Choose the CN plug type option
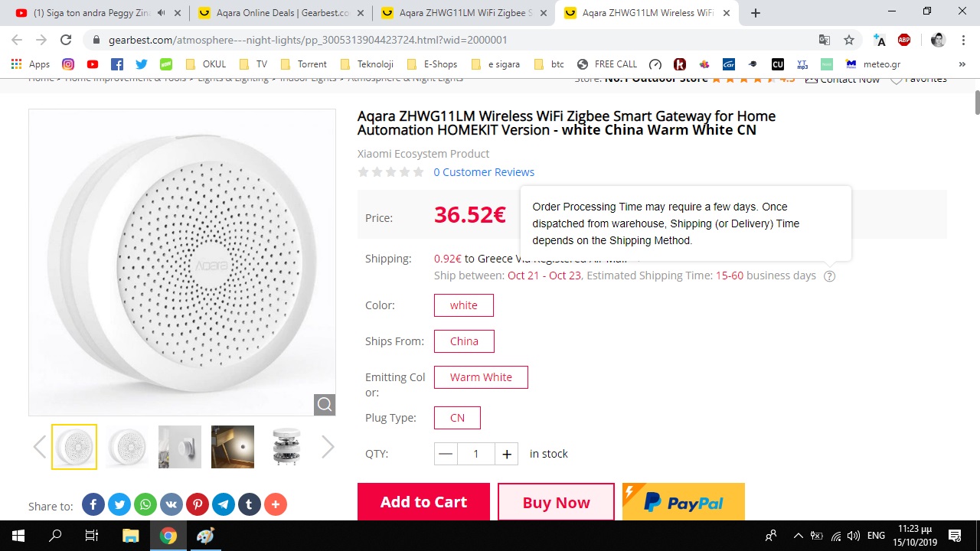The image size is (980, 551). click(x=457, y=418)
